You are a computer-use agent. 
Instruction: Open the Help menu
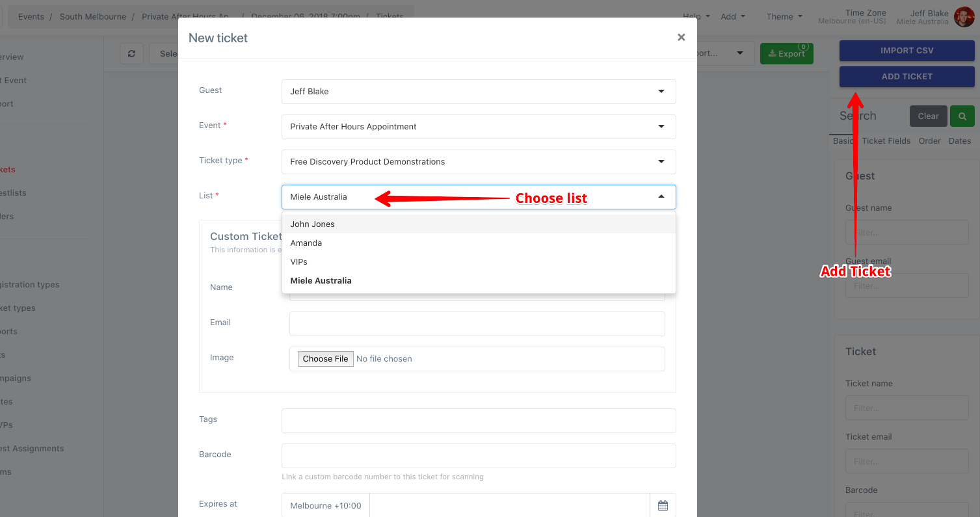click(696, 16)
